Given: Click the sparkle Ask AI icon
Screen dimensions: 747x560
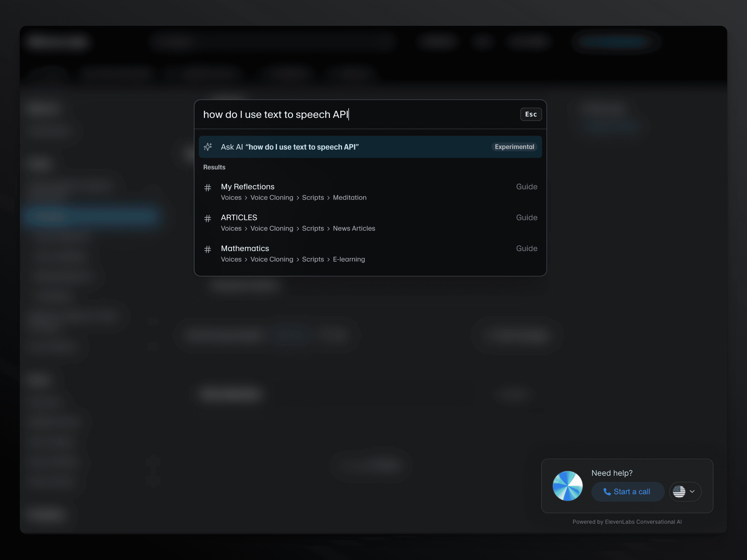Looking at the screenshot, I should (208, 147).
